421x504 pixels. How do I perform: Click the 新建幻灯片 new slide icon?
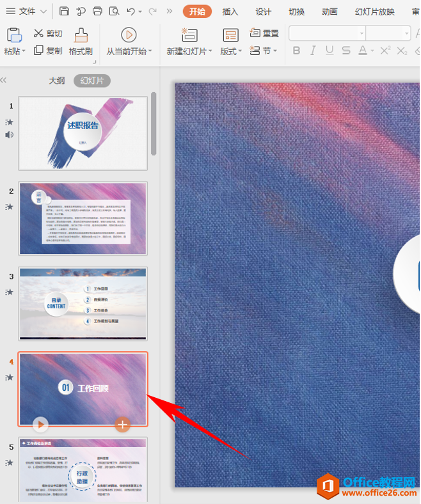pyautogui.click(x=189, y=35)
